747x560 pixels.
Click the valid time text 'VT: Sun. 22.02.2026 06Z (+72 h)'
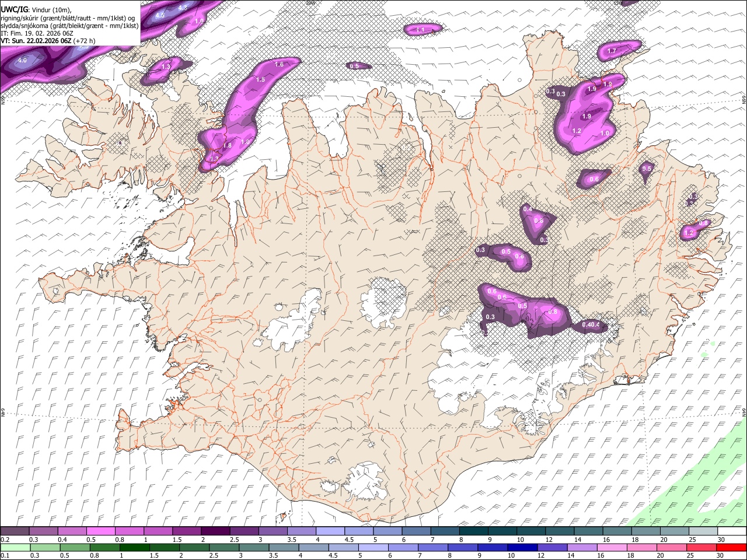pyautogui.click(x=48, y=41)
